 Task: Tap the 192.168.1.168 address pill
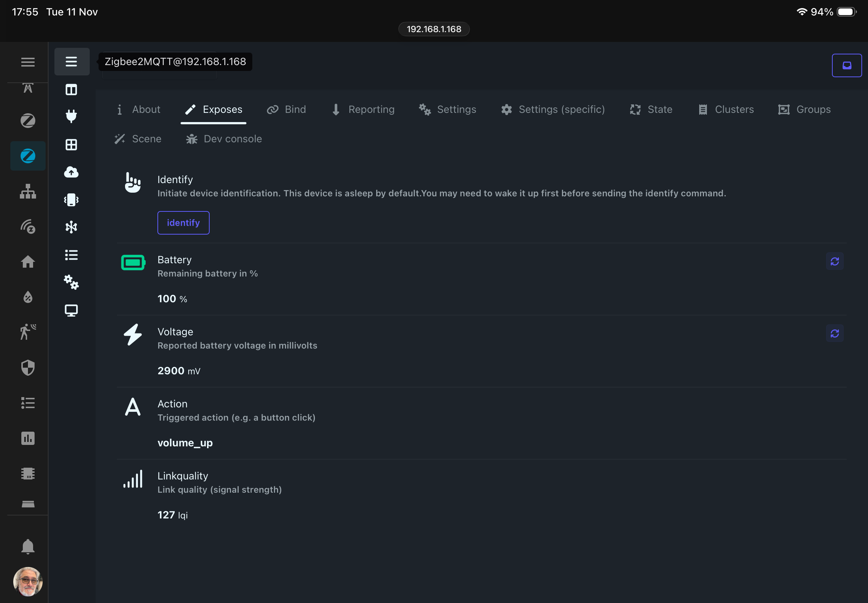434,29
